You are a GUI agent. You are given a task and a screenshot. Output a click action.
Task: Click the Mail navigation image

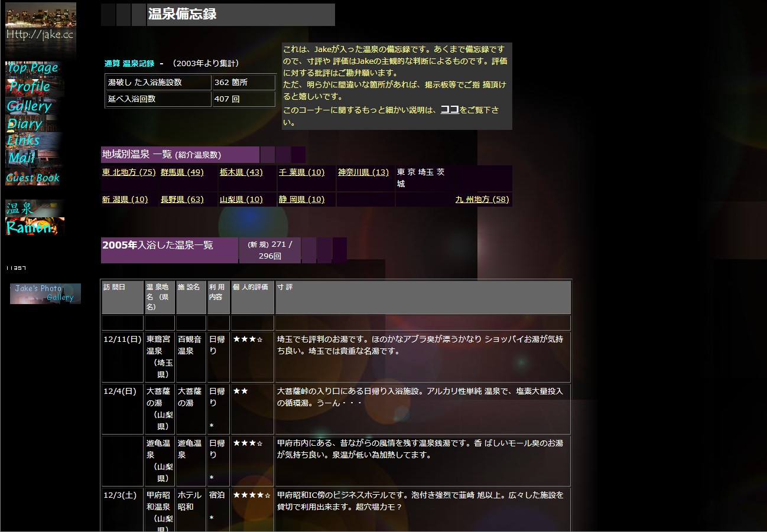click(22, 158)
